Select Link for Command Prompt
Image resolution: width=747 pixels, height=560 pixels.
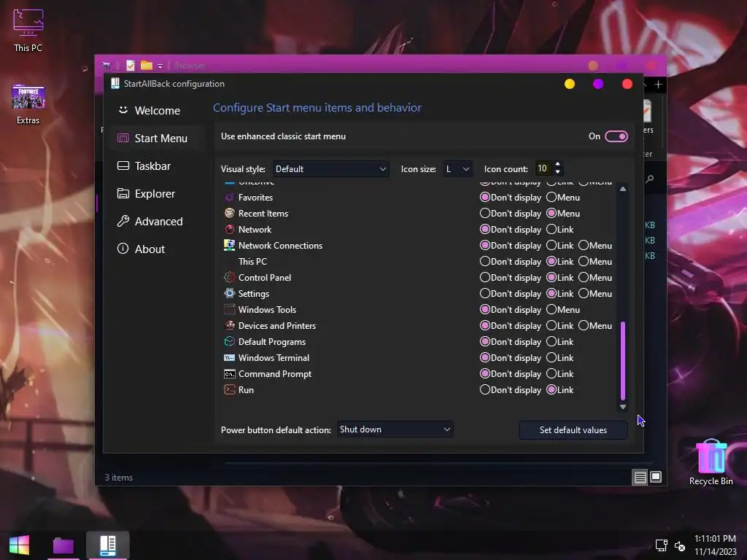[x=551, y=374]
